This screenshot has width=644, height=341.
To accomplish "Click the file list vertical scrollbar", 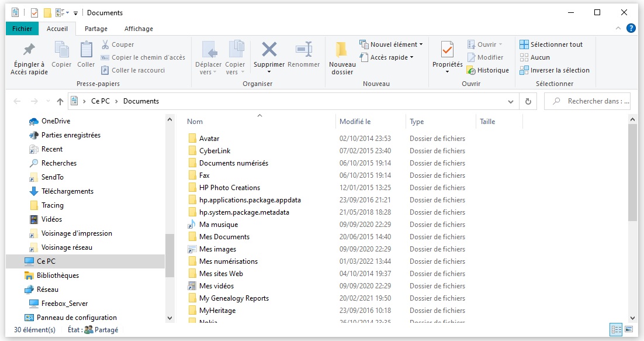I will click(x=632, y=173).
